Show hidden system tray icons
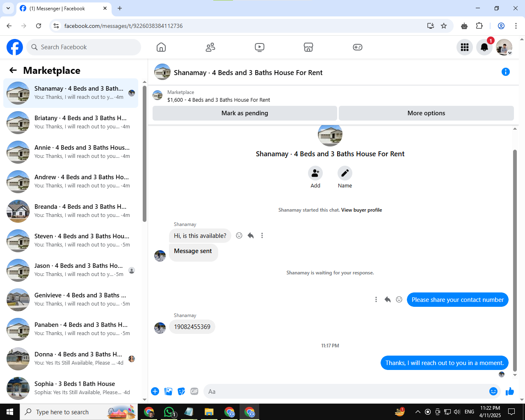 tap(418, 412)
